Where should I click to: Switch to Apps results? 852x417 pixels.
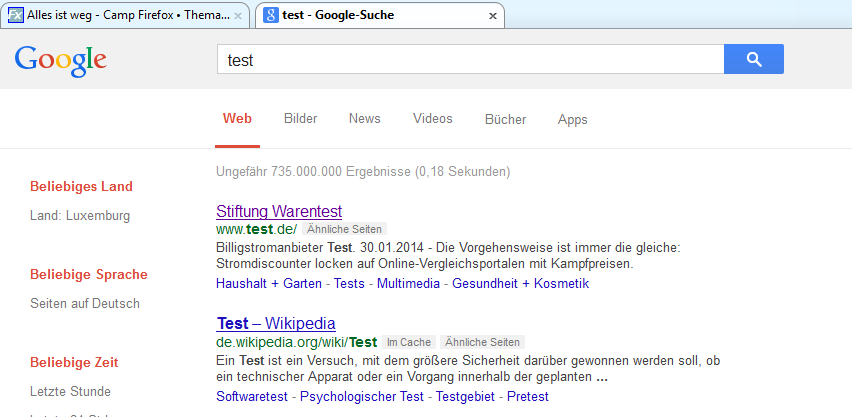click(573, 120)
